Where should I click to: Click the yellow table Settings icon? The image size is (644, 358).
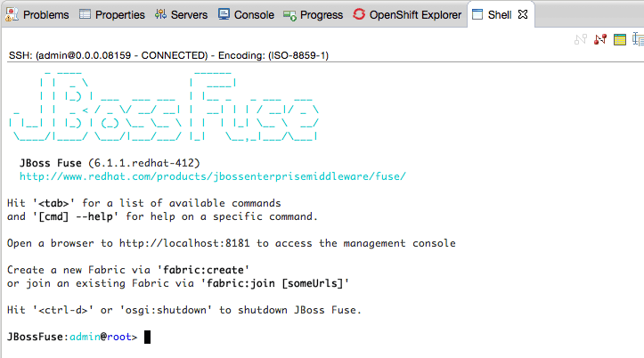point(620,39)
